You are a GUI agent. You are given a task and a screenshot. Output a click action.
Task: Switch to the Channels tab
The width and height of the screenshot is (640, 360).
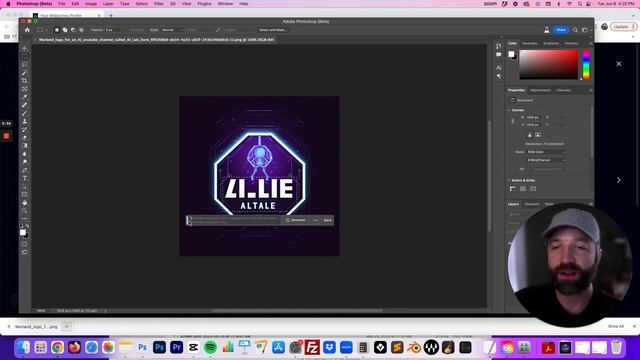click(x=531, y=204)
